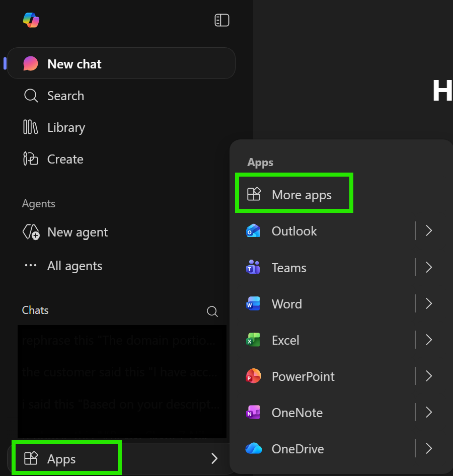The height and width of the screenshot is (476, 453).
Task: Expand the OneDrive submenu chevron
Action: 429,448
